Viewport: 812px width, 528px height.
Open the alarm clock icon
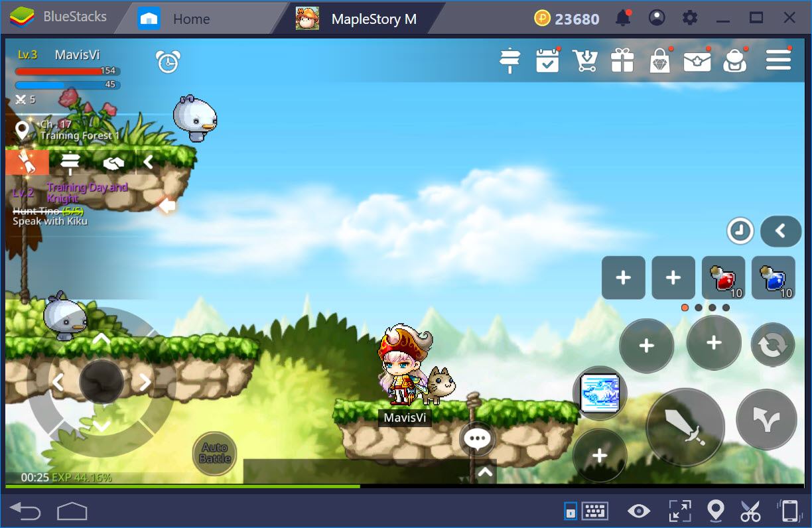(x=168, y=62)
